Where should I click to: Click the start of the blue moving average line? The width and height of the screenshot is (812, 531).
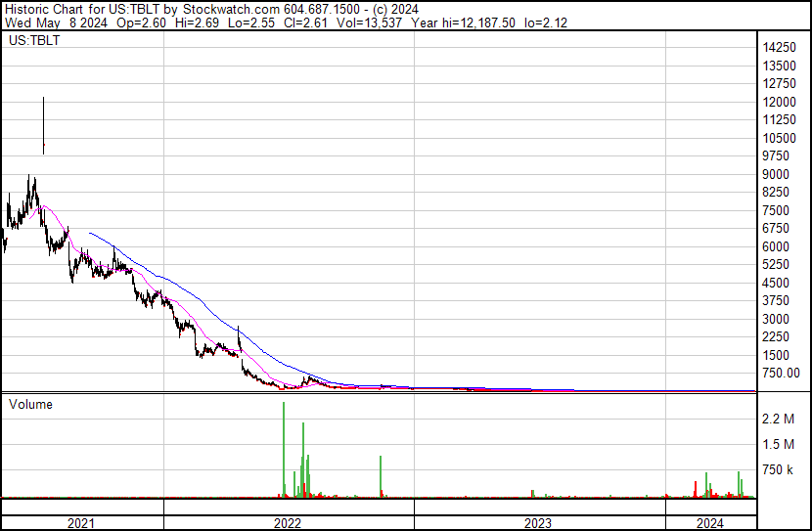tap(90, 233)
